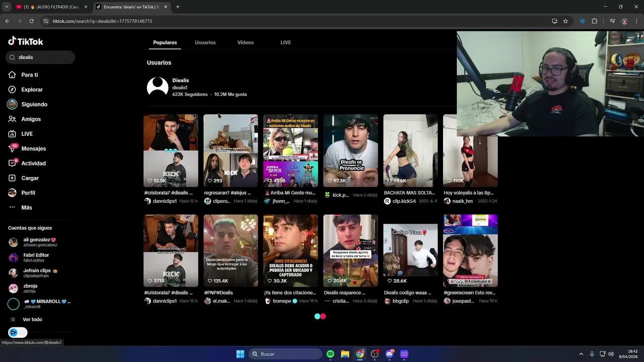Open File Explorer from the taskbar

point(345,354)
